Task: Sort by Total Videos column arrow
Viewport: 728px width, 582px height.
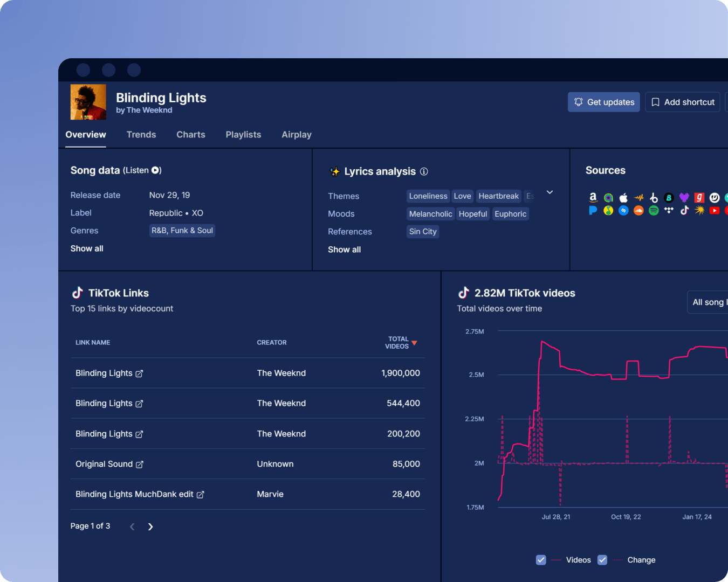Action: pyautogui.click(x=414, y=343)
